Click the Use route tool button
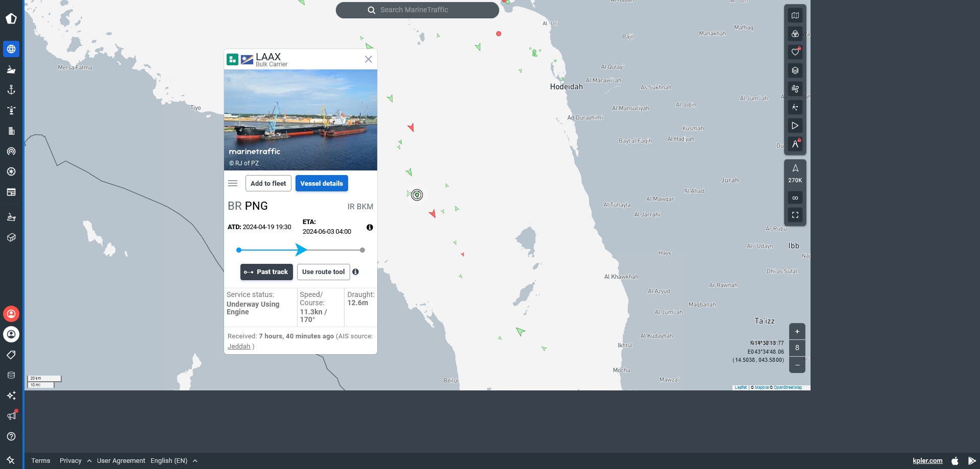Viewport: 980px width, 469px height. pyautogui.click(x=324, y=272)
